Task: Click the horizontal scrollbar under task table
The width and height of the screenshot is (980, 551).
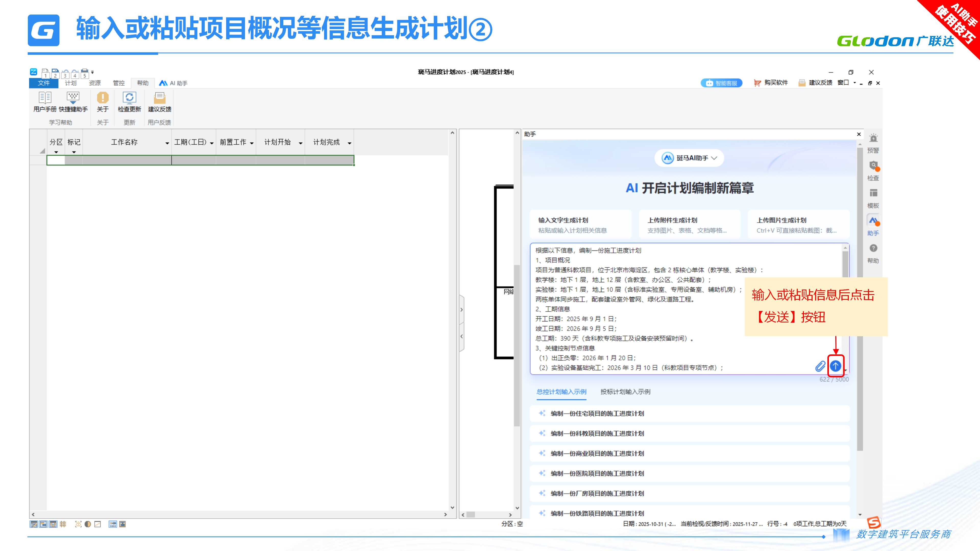Action: (x=239, y=514)
